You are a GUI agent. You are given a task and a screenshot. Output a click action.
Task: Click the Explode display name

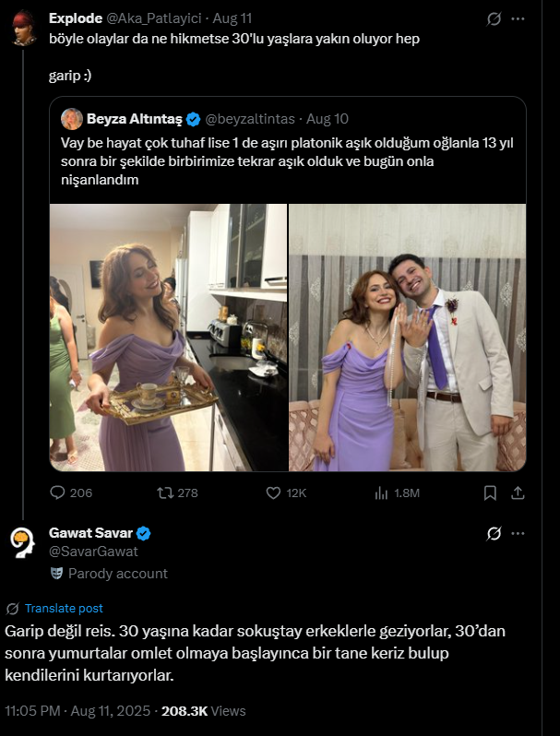pyautogui.click(x=76, y=18)
